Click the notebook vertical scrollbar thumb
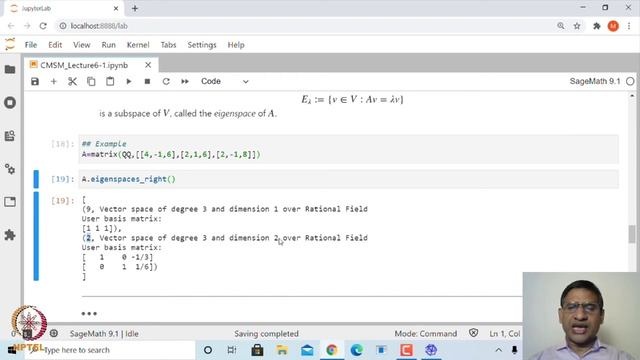640x360 pixels. point(631,234)
